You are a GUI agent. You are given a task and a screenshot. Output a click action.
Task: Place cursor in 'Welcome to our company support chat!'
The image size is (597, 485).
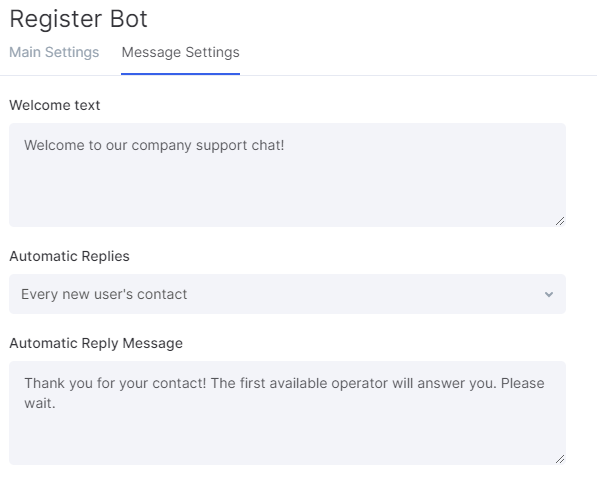click(x=154, y=145)
